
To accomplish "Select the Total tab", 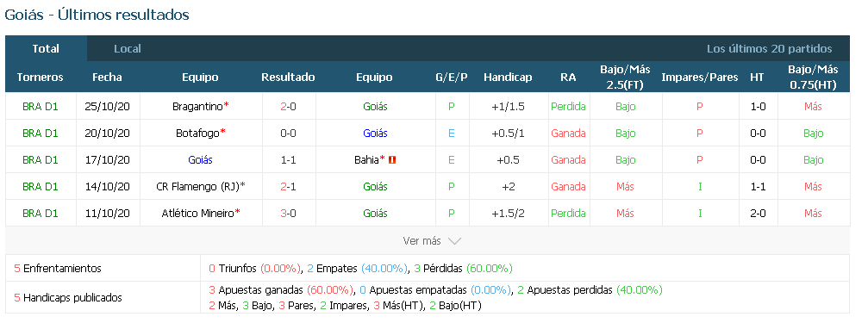I will click(46, 49).
